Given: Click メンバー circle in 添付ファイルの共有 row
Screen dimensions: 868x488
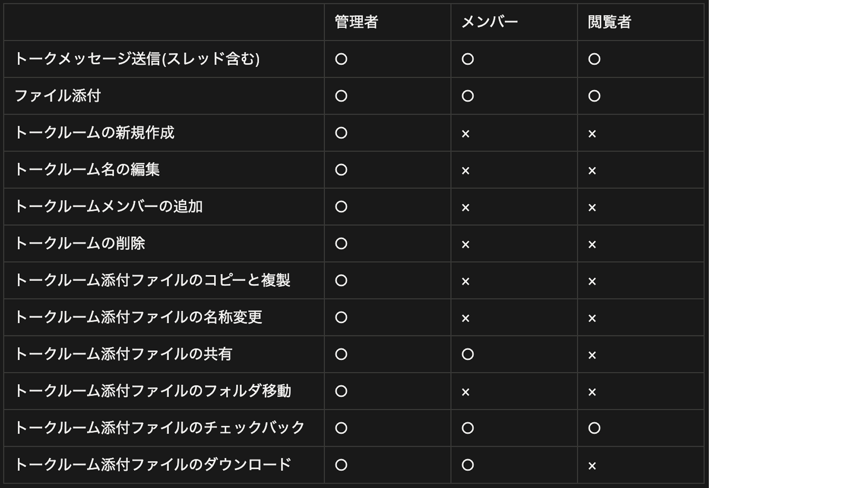Looking at the screenshot, I should pyautogui.click(x=468, y=354).
